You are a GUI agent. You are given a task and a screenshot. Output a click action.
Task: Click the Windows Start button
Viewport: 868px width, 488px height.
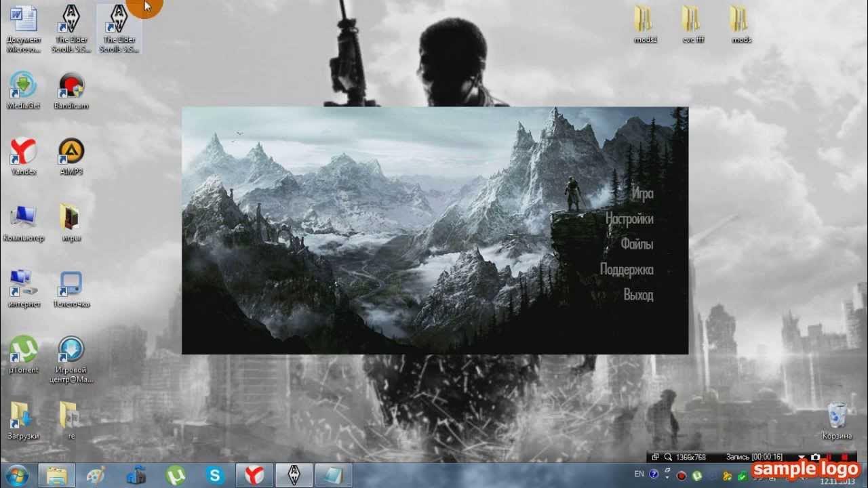pos(16,475)
